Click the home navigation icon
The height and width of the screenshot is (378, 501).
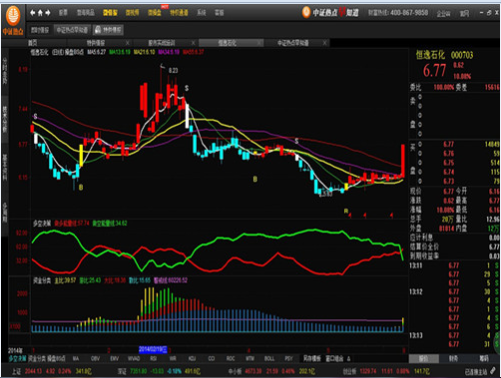pyautogui.click(x=40, y=13)
